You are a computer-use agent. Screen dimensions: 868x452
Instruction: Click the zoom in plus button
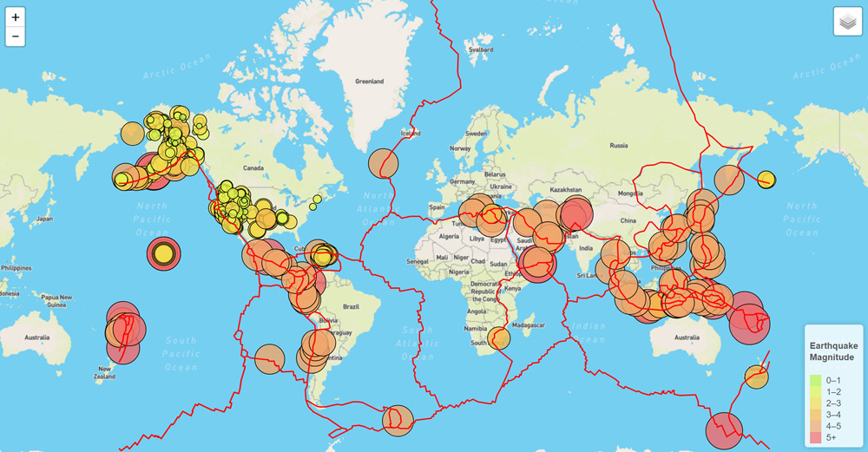(x=16, y=16)
